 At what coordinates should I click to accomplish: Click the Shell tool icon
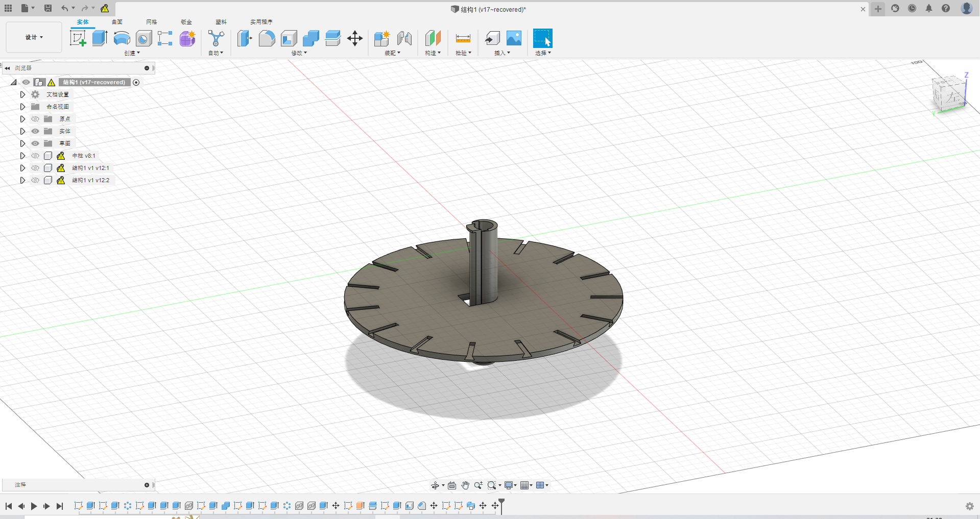tap(289, 38)
